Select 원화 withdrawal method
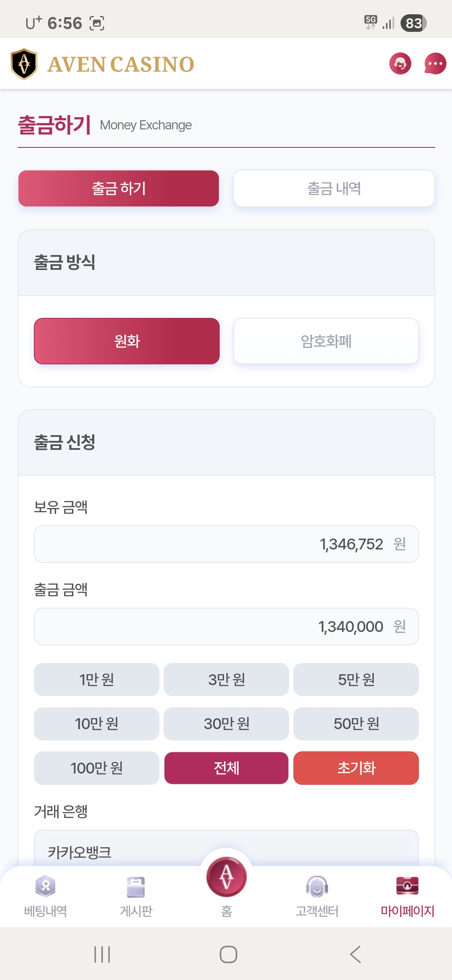452x980 pixels. pyautogui.click(x=127, y=341)
